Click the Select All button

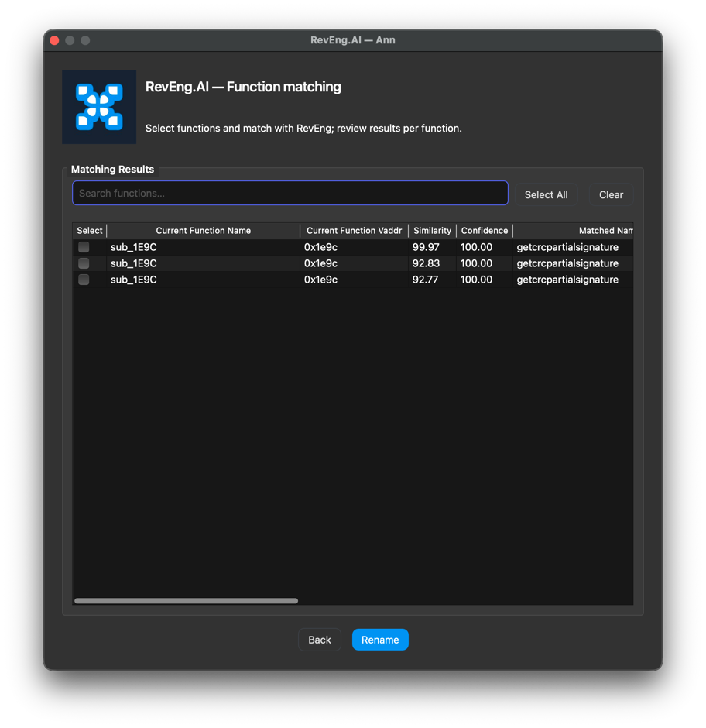coord(546,194)
